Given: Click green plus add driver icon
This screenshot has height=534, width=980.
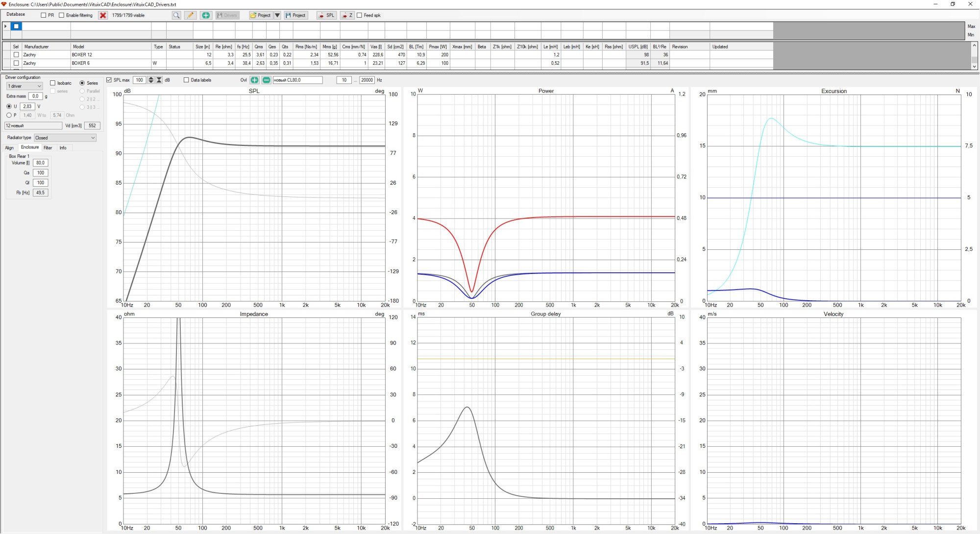Looking at the screenshot, I should click(x=206, y=15).
